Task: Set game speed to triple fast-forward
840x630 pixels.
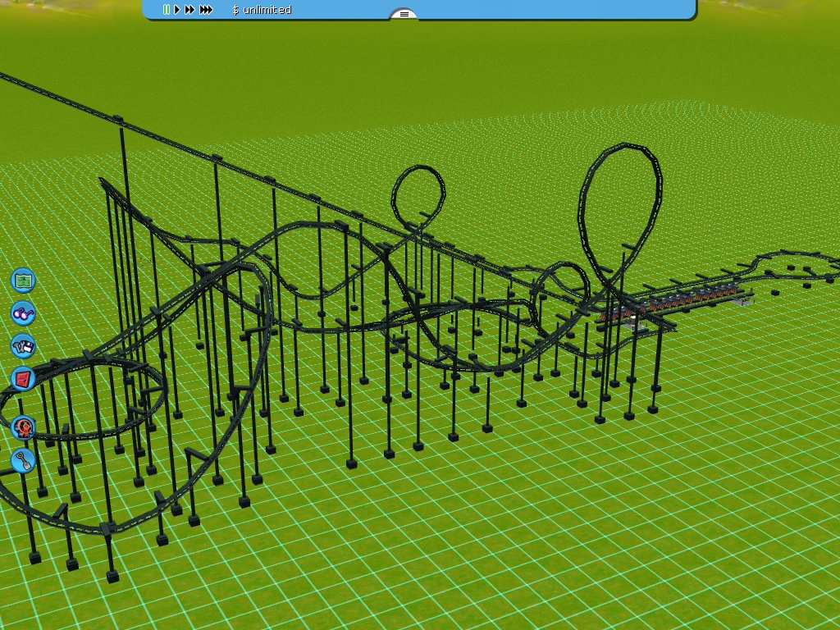Action: point(206,10)
